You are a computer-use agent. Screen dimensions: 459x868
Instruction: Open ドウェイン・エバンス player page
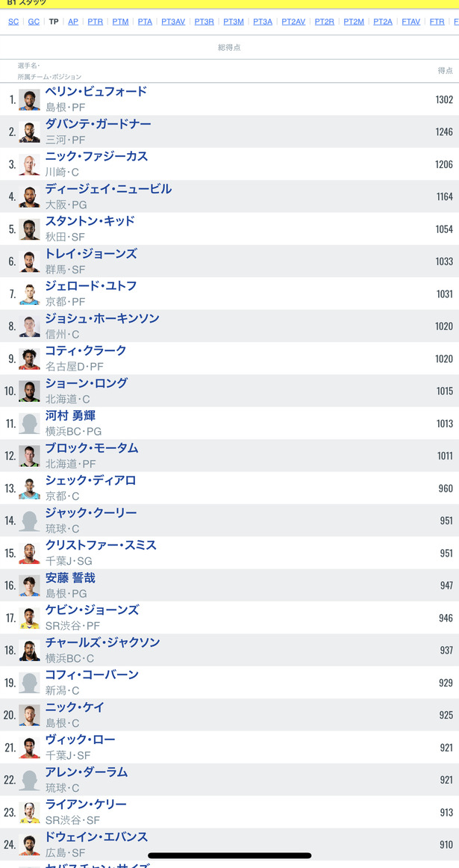[x=97, y=837]
